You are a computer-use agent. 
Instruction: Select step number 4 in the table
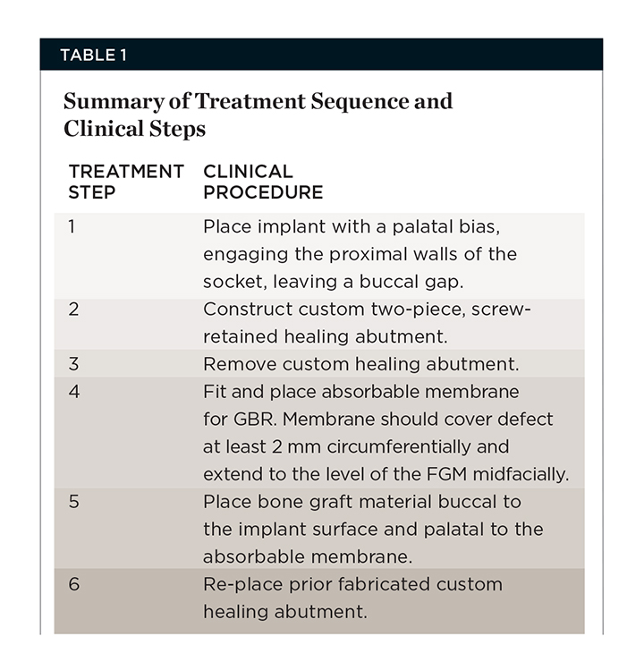click(74, 392)
